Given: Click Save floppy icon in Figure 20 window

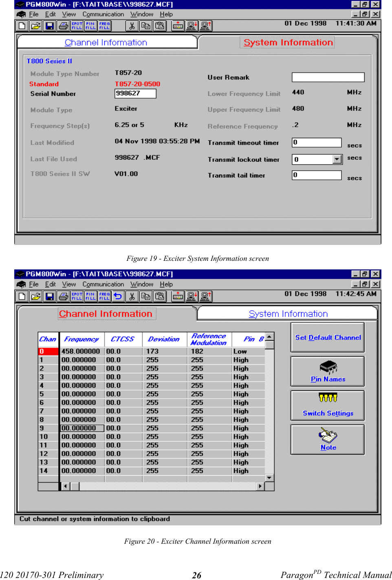Looking at the screenshot, I should pyautogui.click(x=50, y=296).
